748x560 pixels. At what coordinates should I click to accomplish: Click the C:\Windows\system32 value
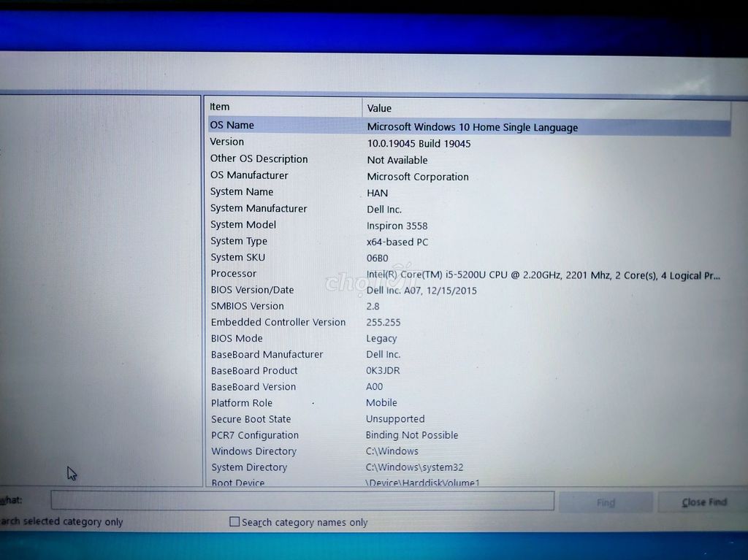[415, 467]
